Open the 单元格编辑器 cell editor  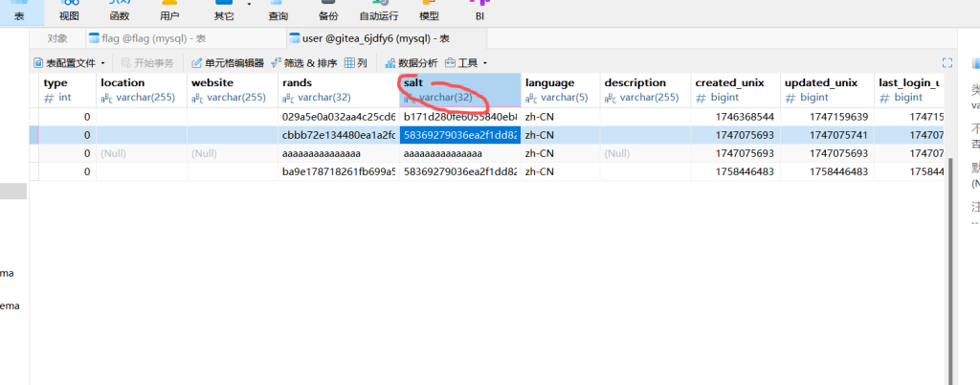coord(228,62)
